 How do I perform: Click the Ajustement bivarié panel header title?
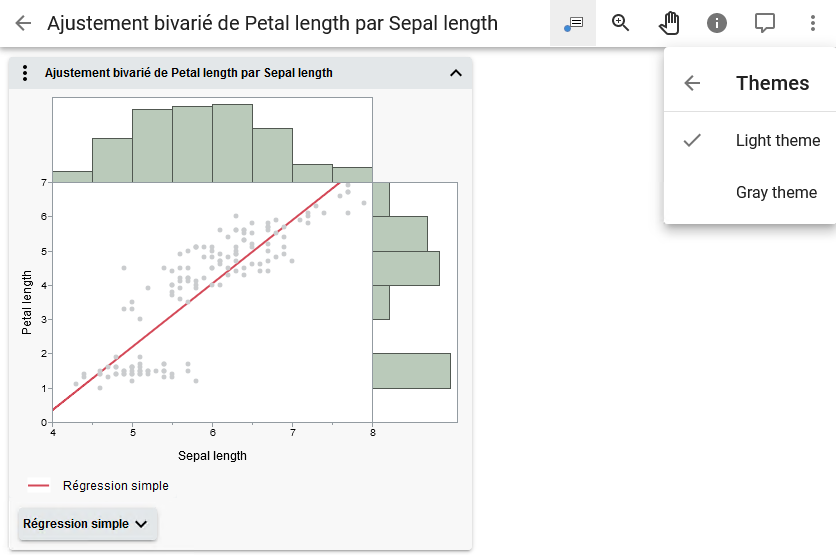pyautogui.click(x=189, y=73)
